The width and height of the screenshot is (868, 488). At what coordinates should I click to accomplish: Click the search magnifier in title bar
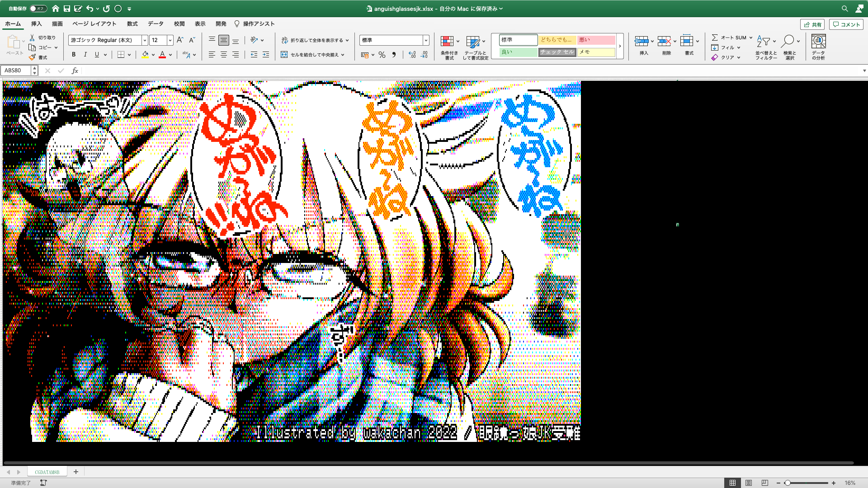[844, 9]
